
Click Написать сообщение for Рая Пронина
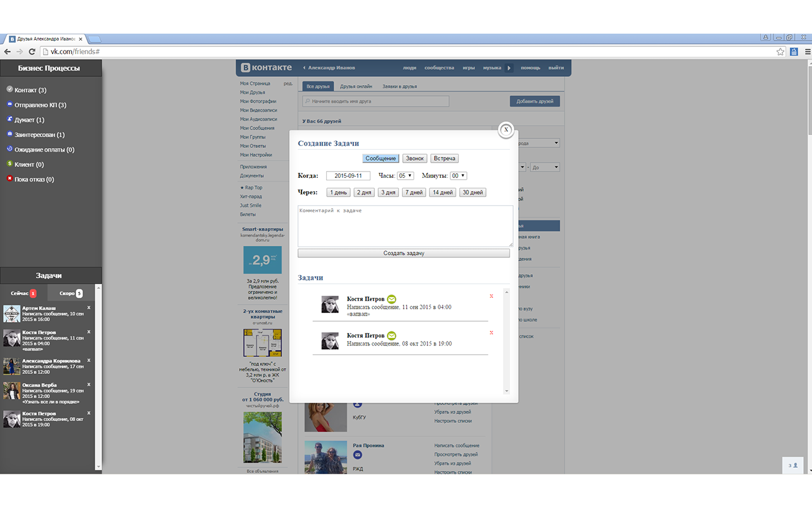tap(457, 446)
